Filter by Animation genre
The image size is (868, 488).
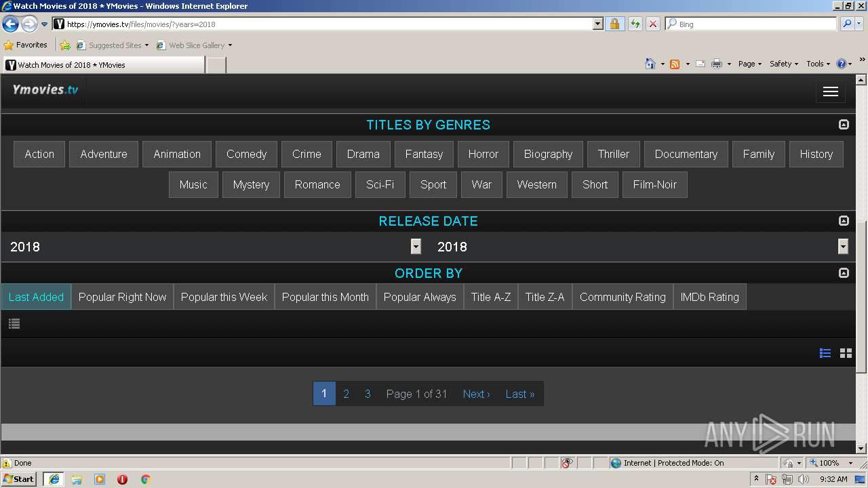[x=177, y=154]
